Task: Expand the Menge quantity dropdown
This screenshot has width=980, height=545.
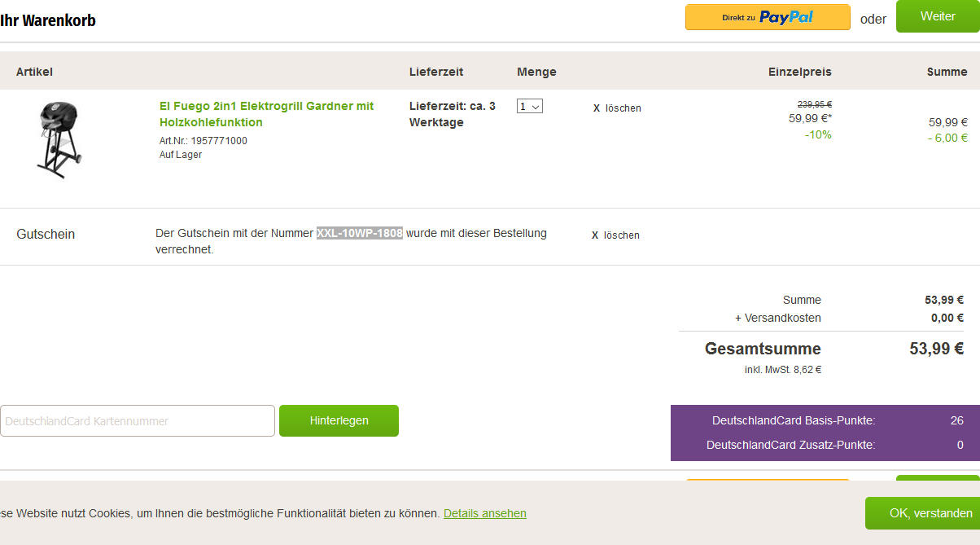Action: [529, 106]
